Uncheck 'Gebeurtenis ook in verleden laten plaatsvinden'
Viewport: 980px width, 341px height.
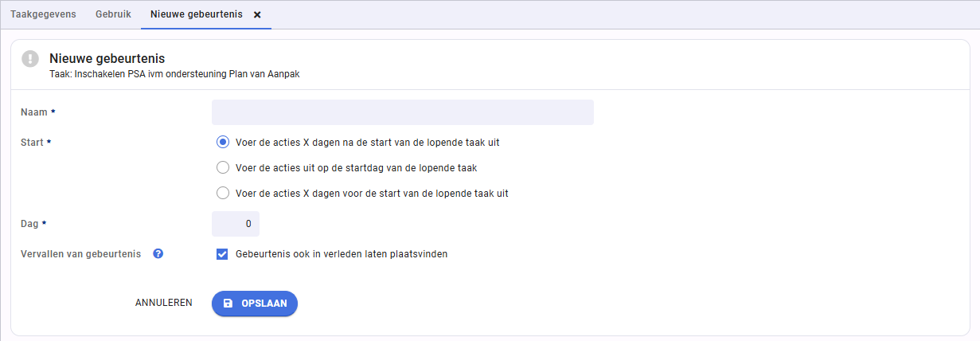[223, 254]
